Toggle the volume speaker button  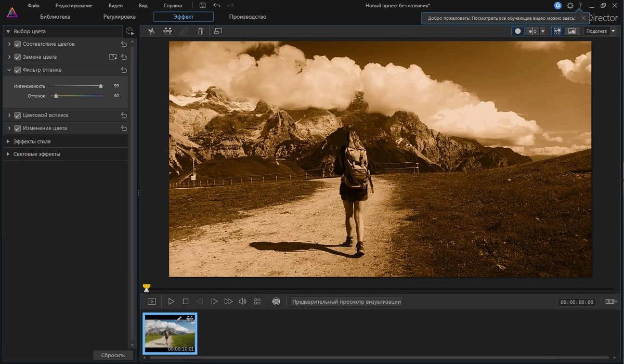click(242, 302)
